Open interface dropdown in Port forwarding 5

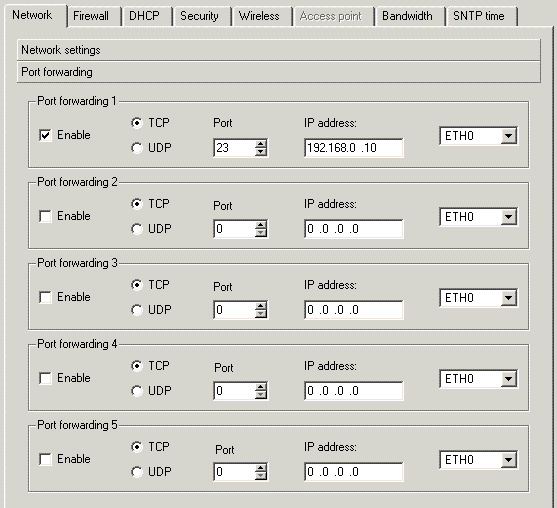pos(508,460)
